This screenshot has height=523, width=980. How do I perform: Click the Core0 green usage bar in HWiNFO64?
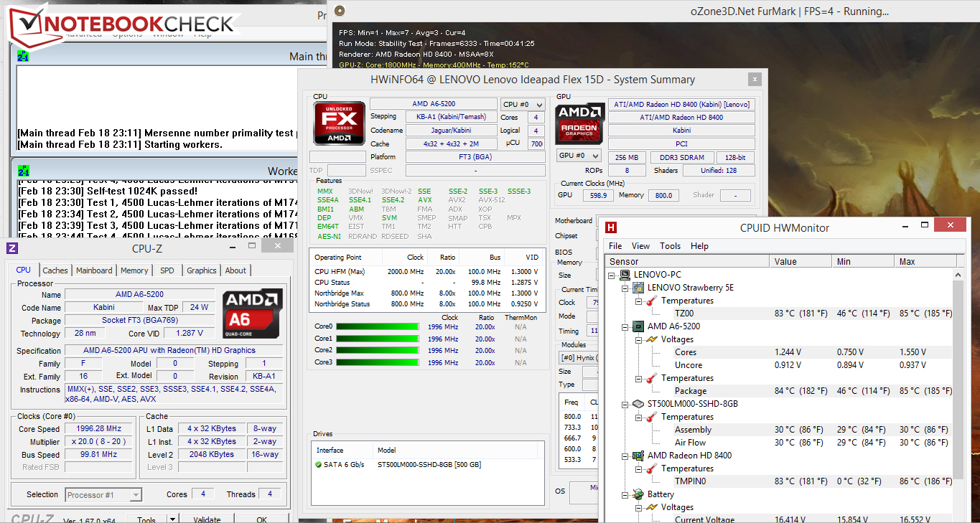point(378,326)
